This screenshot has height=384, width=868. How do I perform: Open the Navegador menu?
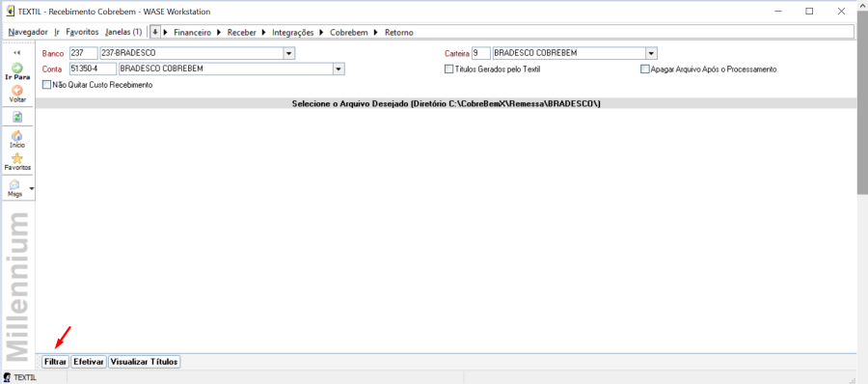coord(28,32)
